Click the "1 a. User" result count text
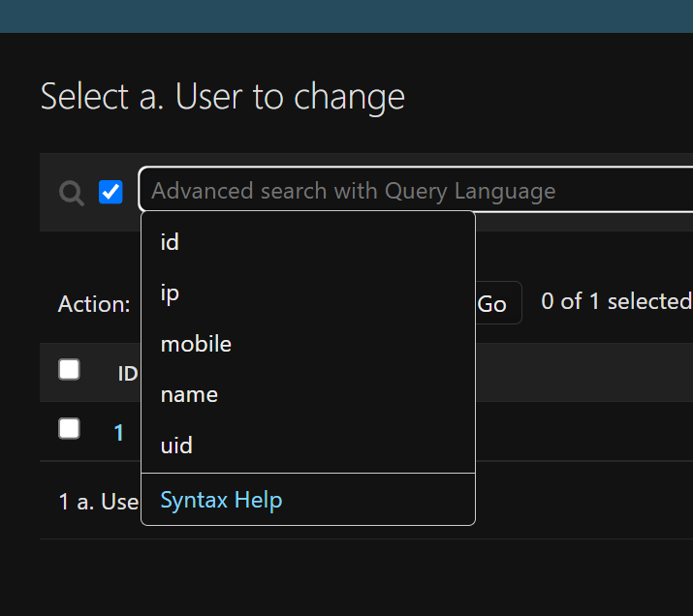The width and height of the screenshot is (693, 616). pyautogui.click(x=99, y=502)
